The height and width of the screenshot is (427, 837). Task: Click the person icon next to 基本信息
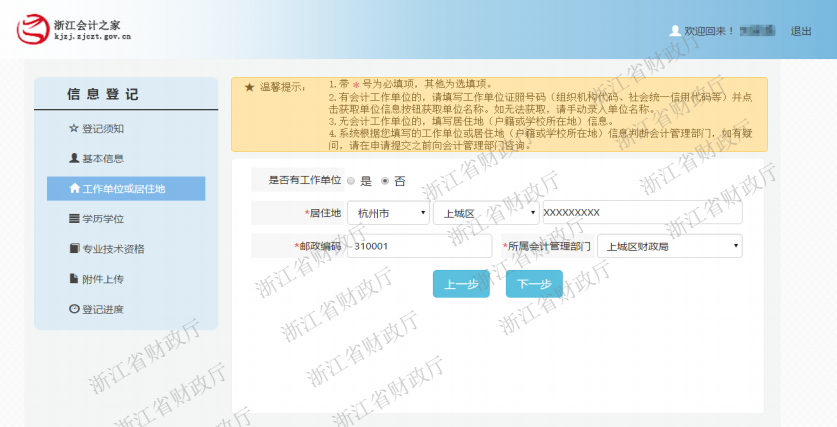point(73,159)
